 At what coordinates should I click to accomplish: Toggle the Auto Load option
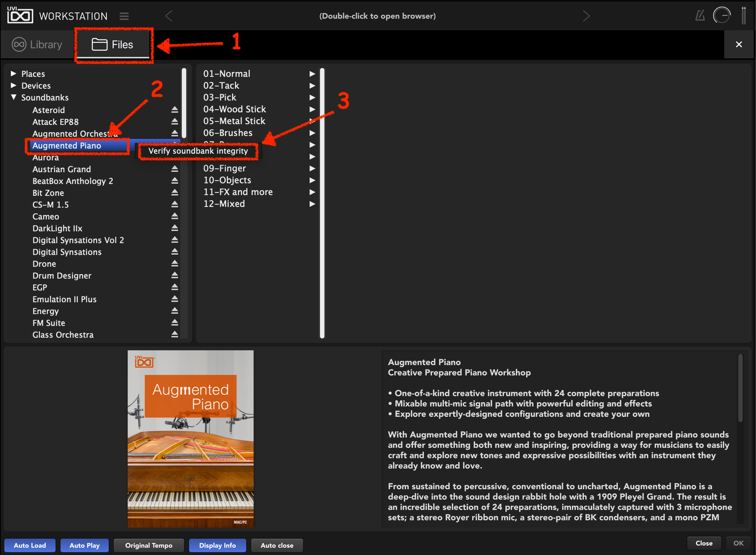pyautogui.click(x=30, y=545)
